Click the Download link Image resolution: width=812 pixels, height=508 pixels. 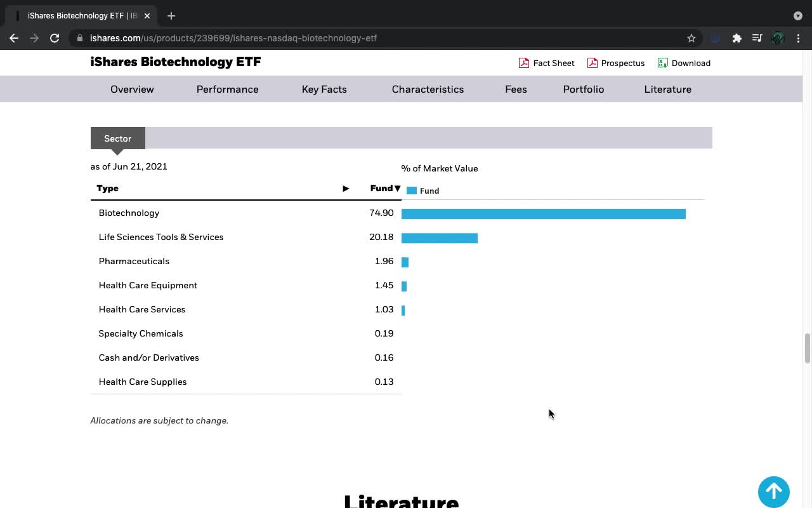click(691, 63)
